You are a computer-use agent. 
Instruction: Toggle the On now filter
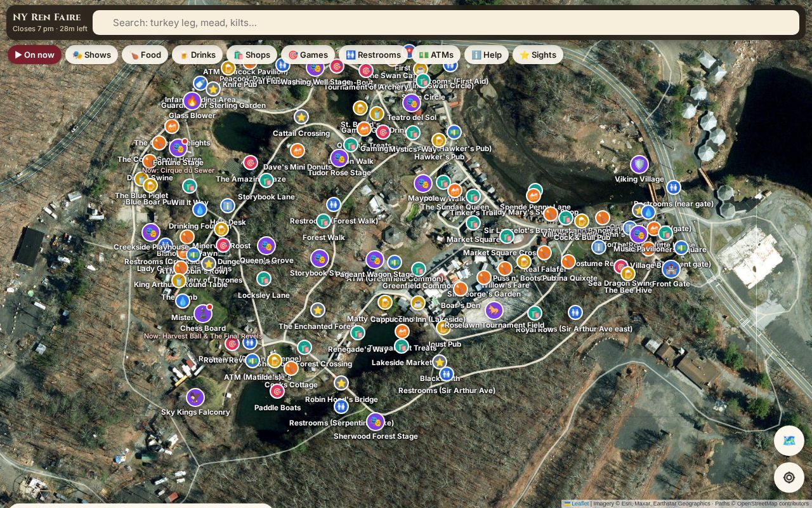pyautogui.click(x=35, y=55)
